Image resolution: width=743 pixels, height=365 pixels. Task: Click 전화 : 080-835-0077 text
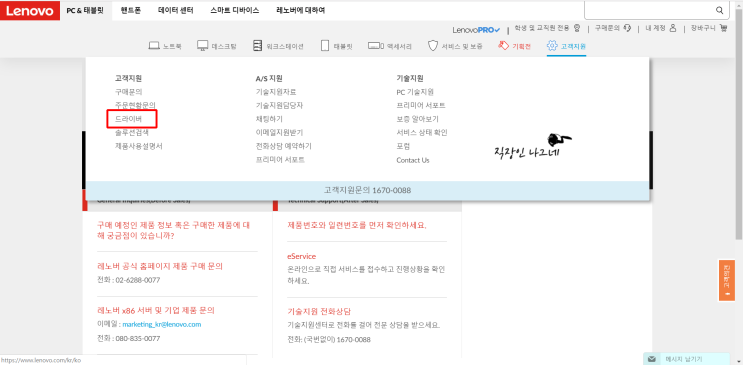128,339
